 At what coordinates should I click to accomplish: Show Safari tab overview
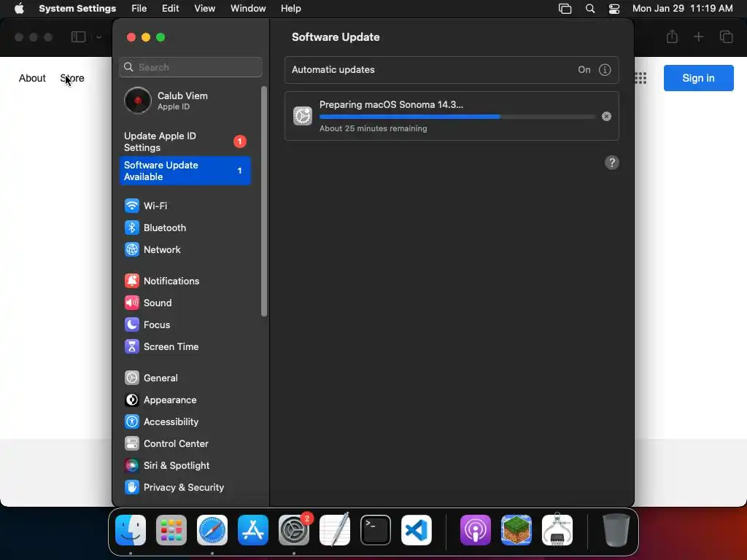point(726,36)
